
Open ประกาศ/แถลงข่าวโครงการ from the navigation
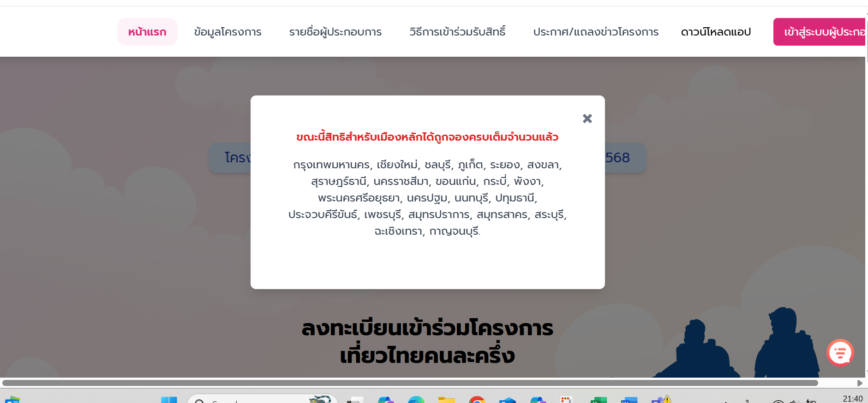pos(596,32)
